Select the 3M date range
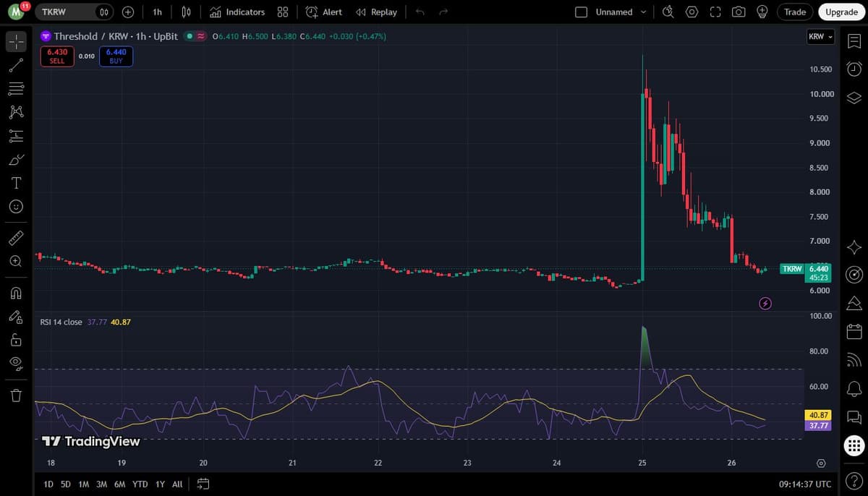Viewport: 868px width, 496px height. point(101,484)
